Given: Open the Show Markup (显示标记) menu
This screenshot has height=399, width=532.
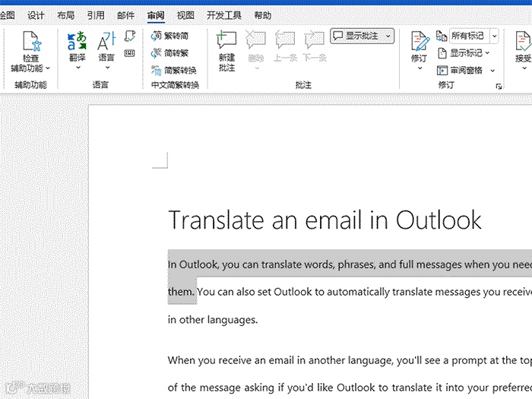Looking at the screenshot, I should [463, 53].
